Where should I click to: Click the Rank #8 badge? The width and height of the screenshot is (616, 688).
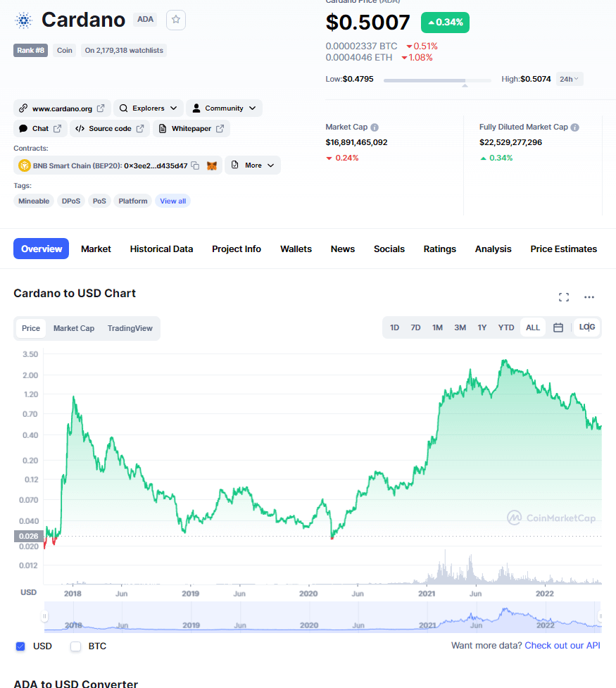pyautogui.click(x=30, y=51)
